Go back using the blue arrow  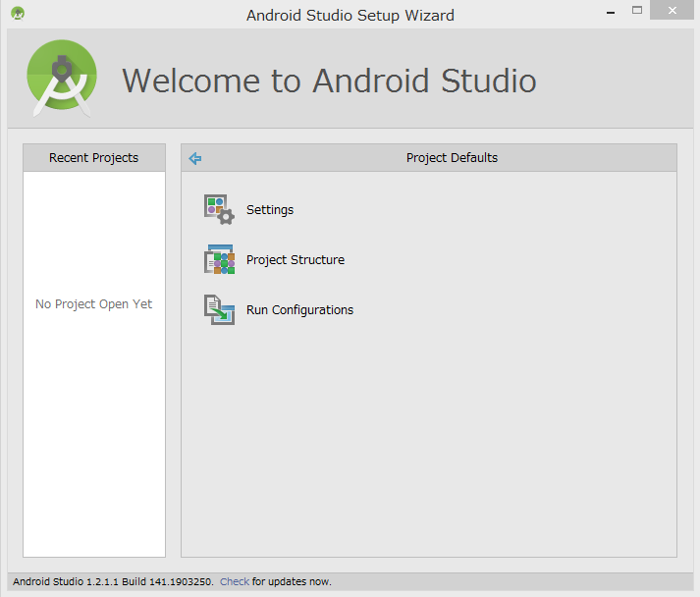(x=195, y=158)
